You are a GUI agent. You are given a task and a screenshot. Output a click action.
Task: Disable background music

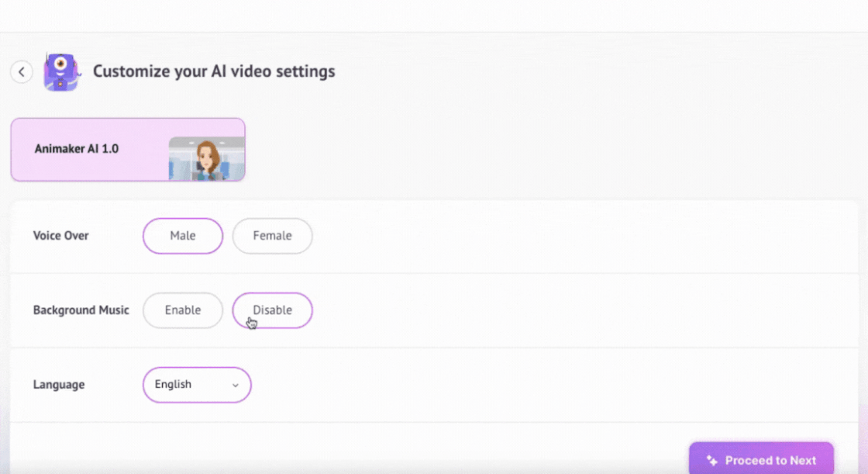coord(272,310)
